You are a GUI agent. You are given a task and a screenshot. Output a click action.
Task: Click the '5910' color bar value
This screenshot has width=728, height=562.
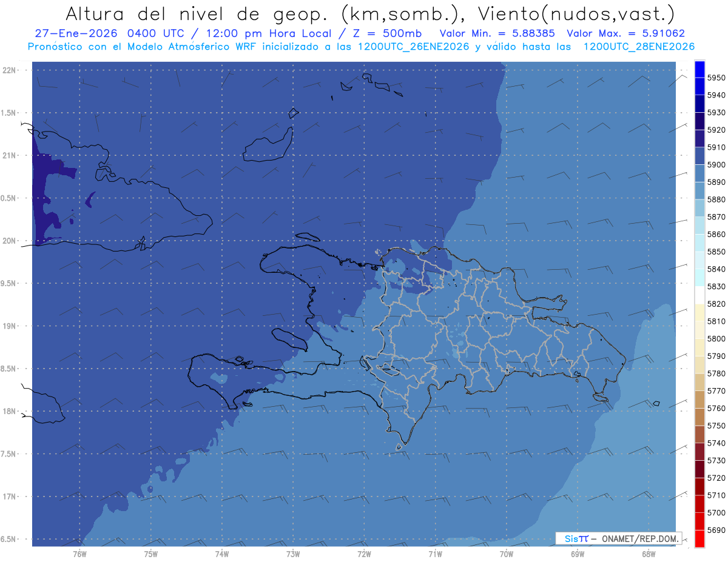coord(716,147)
